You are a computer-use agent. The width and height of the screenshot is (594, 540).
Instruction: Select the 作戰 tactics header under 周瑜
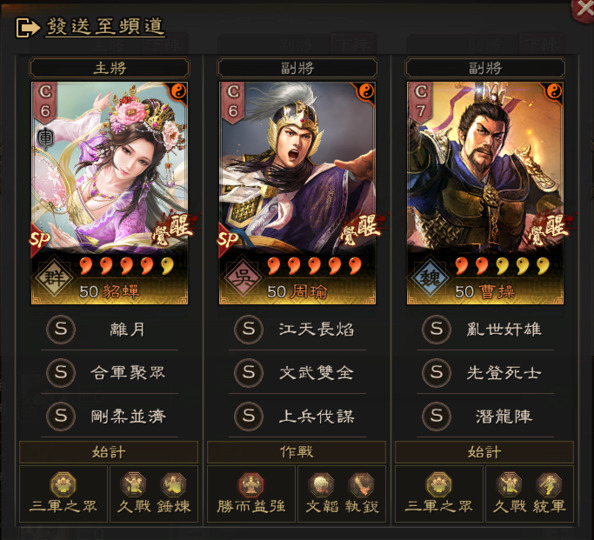[297, 452]
